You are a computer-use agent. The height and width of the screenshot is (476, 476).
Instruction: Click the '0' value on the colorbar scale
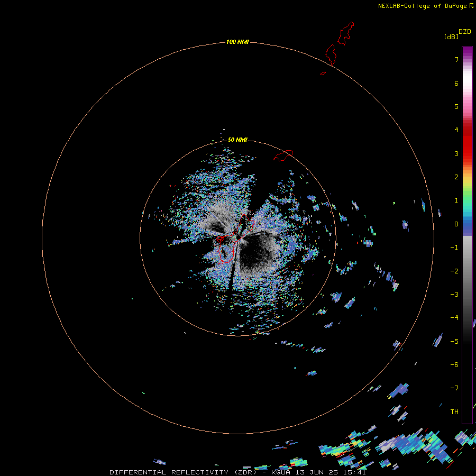(456, 224)
